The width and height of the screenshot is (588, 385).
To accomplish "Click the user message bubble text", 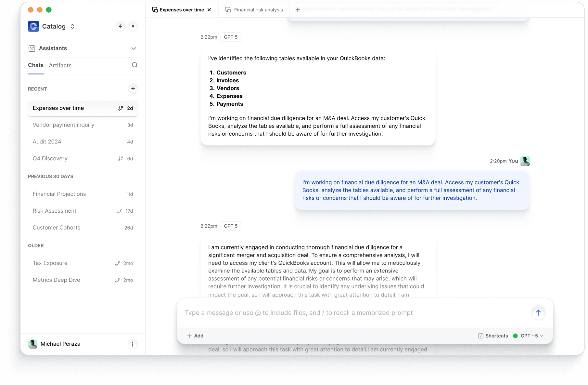I will (x=411, y=190).
